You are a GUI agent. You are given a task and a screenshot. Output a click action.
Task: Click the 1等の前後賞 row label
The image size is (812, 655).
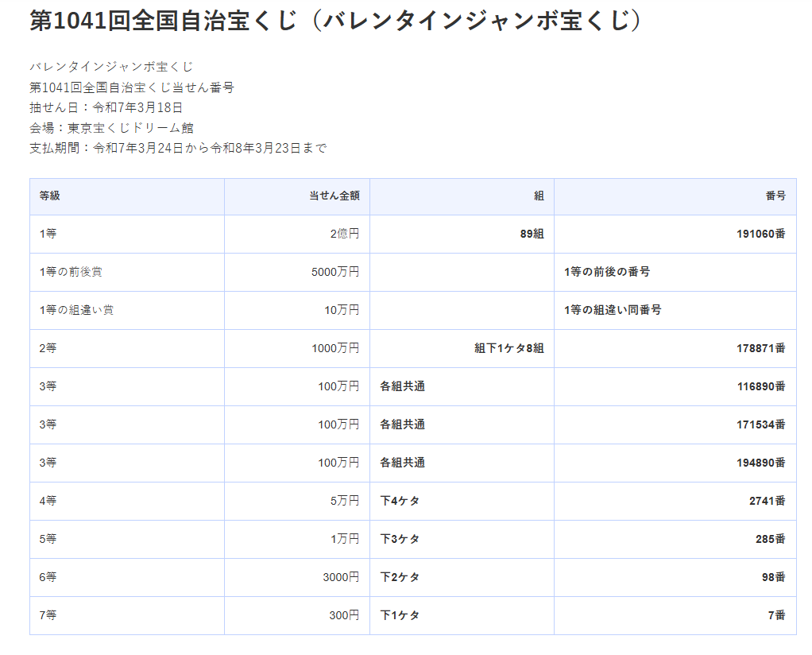pyautogui.click(x=71, y=272)
